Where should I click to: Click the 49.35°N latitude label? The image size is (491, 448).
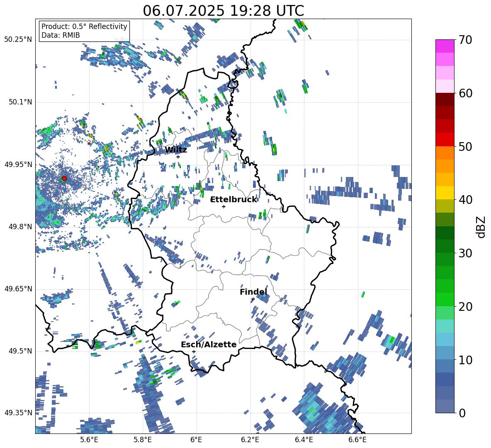[x=18, y=413]
